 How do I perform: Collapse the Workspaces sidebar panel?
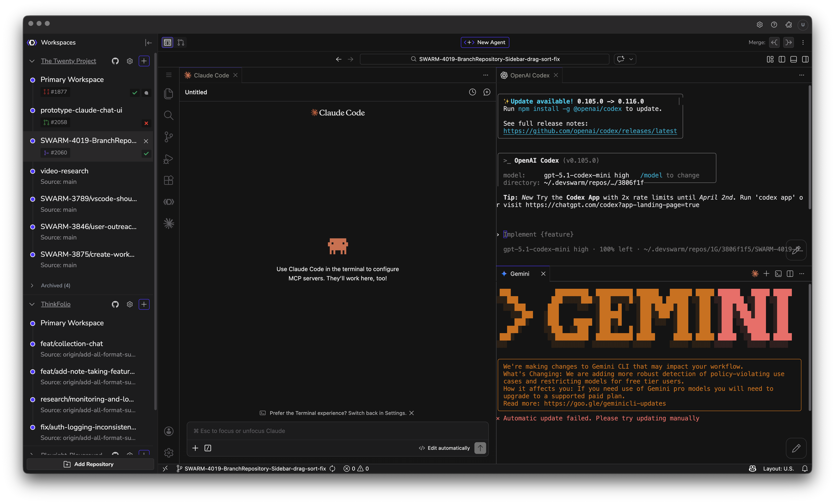(x=148, y=42)
